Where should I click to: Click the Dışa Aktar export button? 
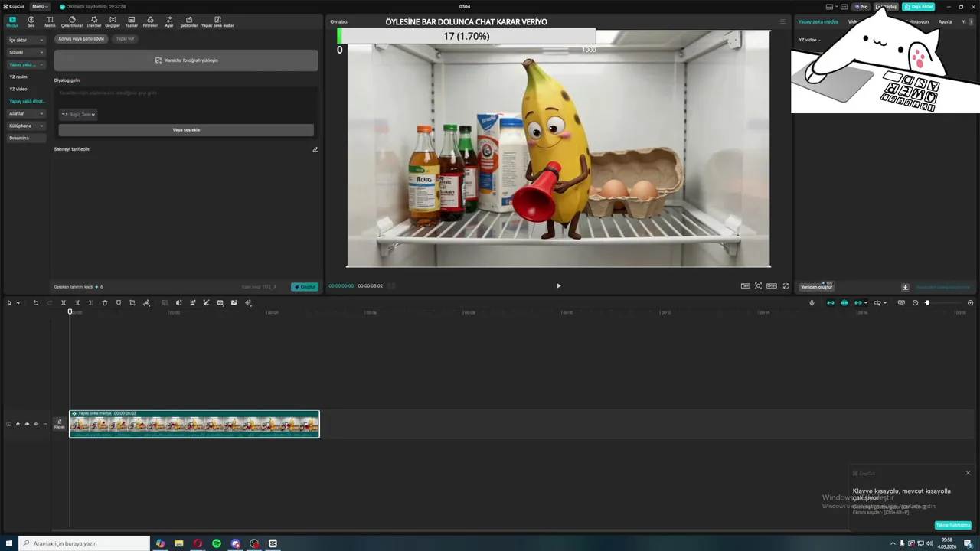pyautogui.click(x=918, y=7)
